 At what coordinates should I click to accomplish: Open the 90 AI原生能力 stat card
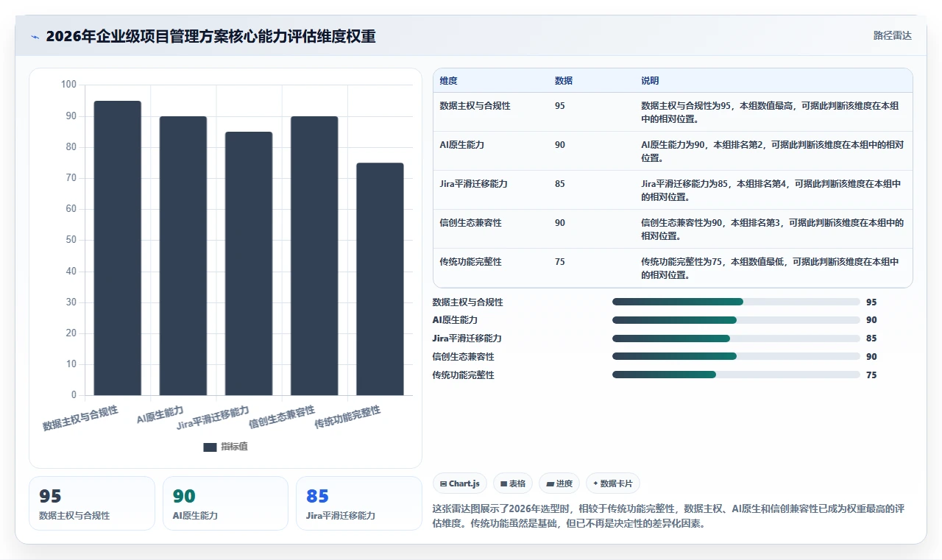click(x=225, y=503)
